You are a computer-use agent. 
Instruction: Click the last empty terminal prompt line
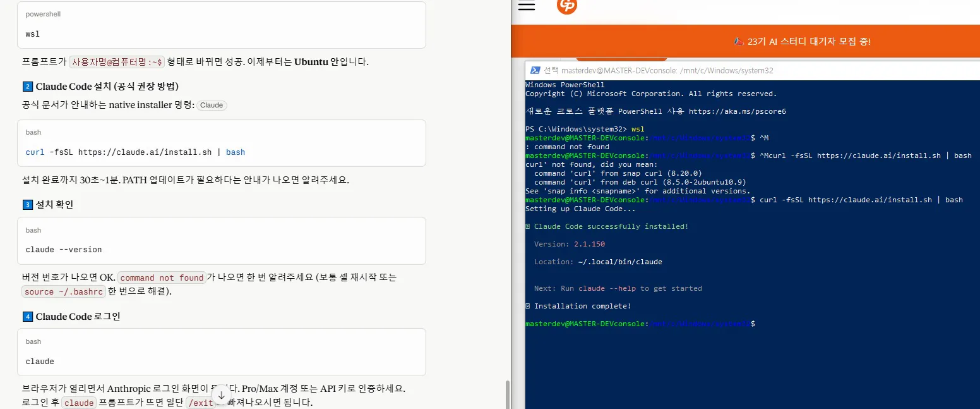(640, 324)
